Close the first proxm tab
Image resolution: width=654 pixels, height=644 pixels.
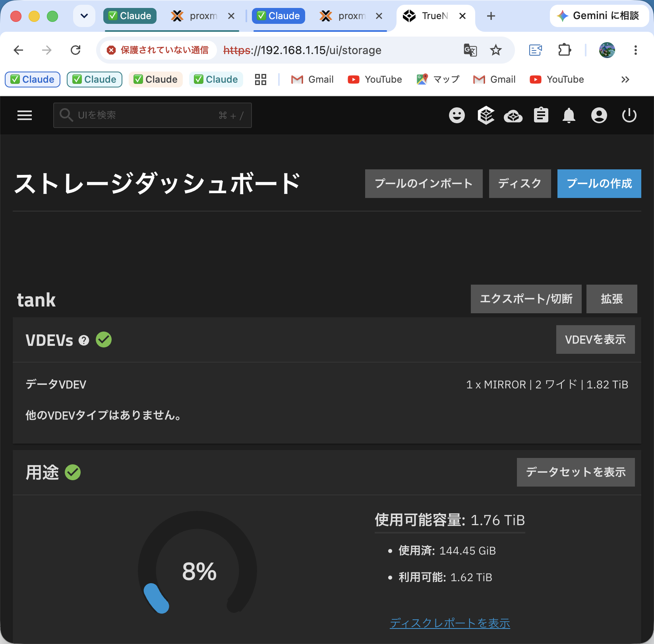(231, 16)
